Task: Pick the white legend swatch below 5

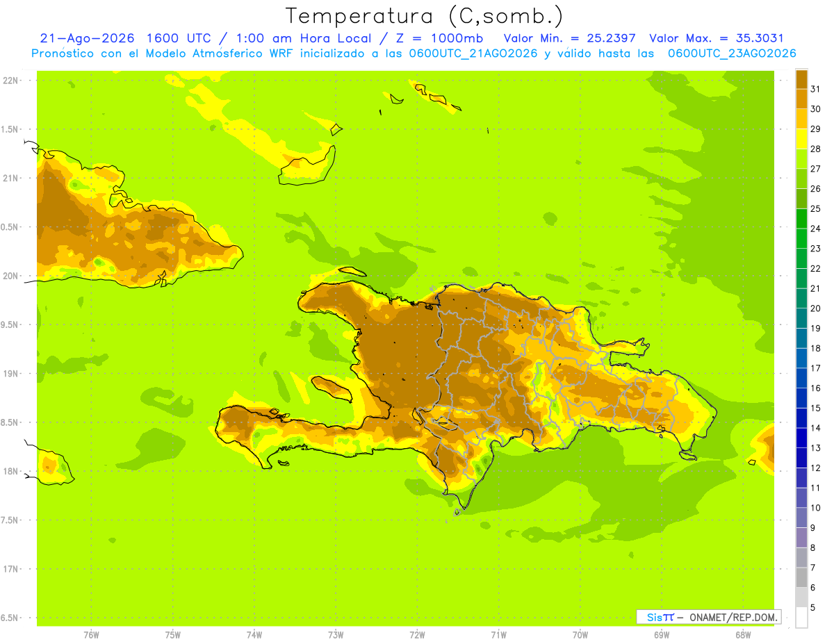Action: (801, 618)
